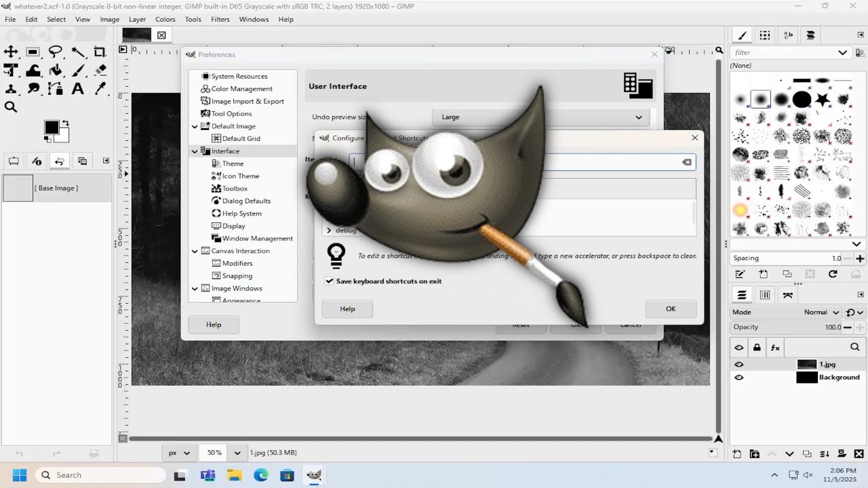
Task: Open the Images tab in left dock
Action: [x=83, y=161]
